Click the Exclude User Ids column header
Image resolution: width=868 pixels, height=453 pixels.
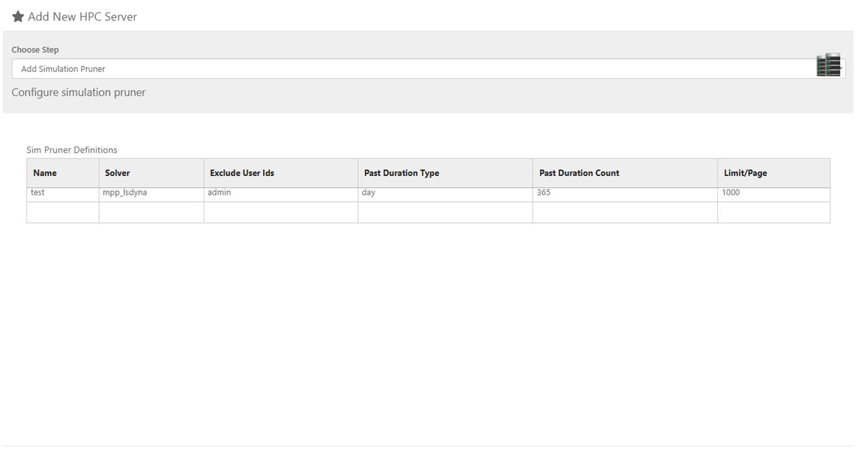[x=242, y=173]
